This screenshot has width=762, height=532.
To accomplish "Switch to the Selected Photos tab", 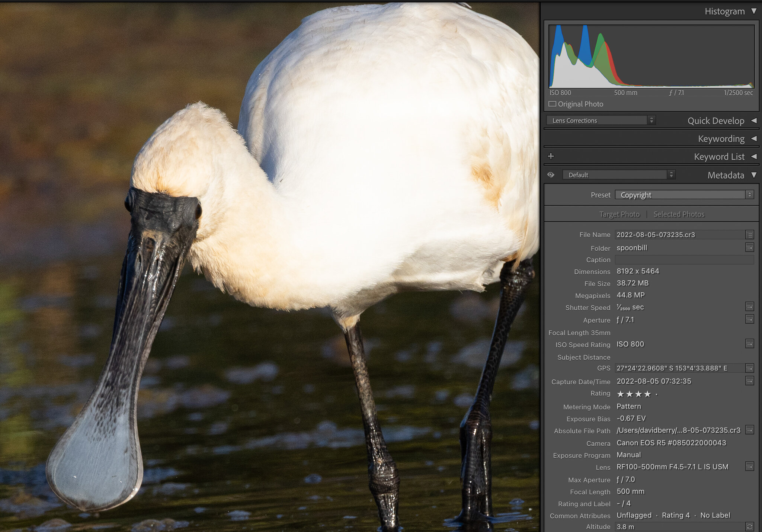I will pyautogui.click(x=679, y=214).
